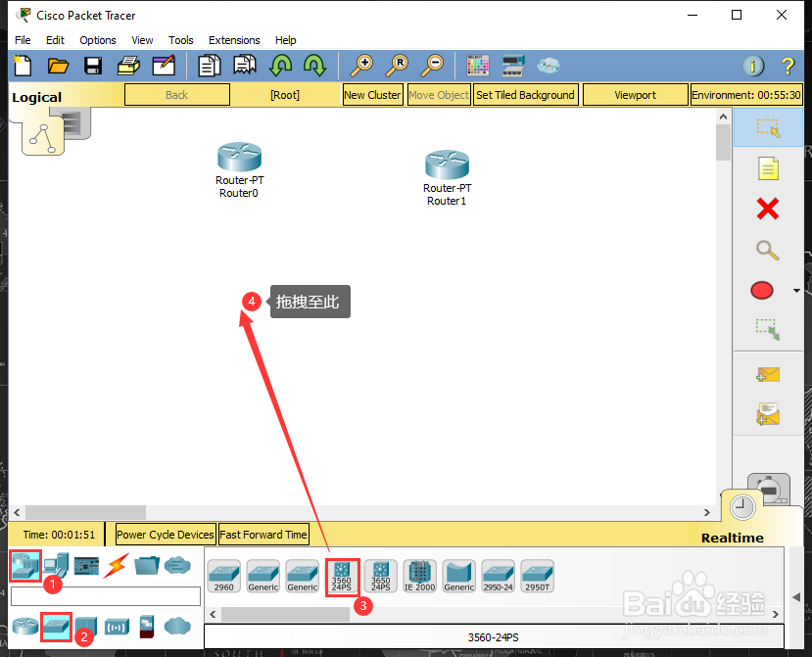Screen dimensions: 812x657
Task: Click Set Tiled Background button
Action: [x=525, y=95]
